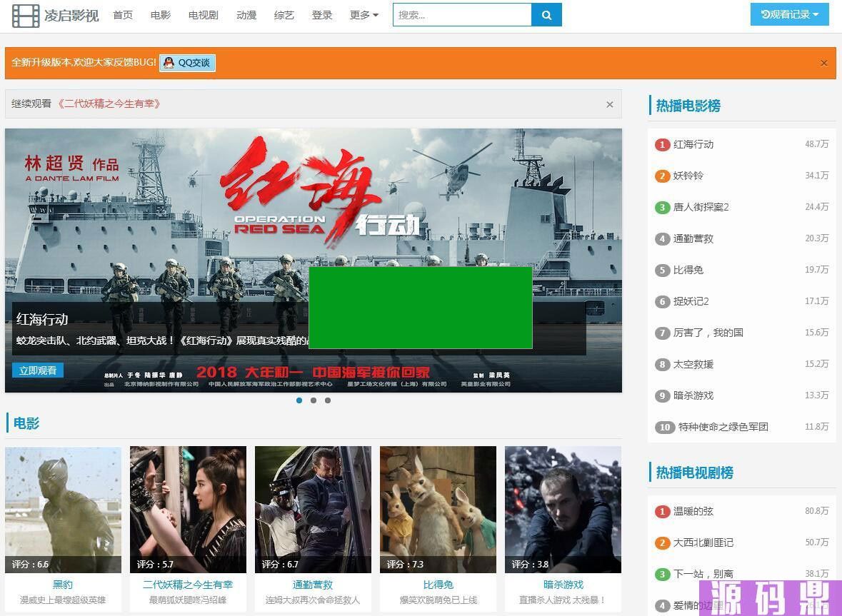
Task: Open the 观看记录 dropdown
Action: tap(789, 14)
